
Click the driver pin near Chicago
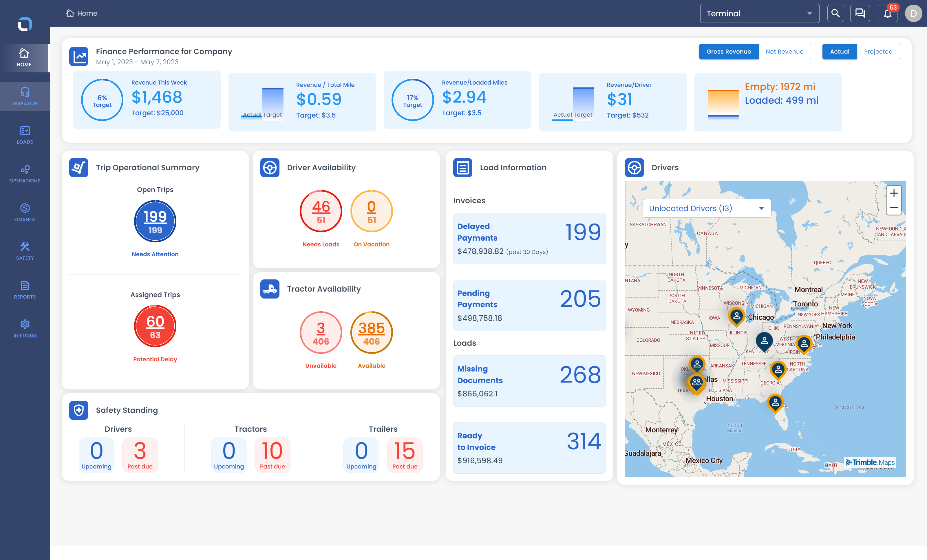737,316
